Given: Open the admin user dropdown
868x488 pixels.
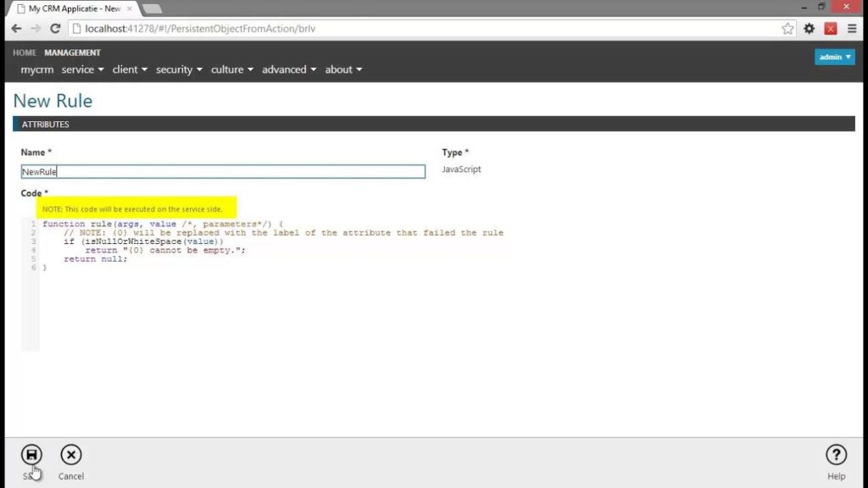Looking at the screenshot, I should 834,57.
